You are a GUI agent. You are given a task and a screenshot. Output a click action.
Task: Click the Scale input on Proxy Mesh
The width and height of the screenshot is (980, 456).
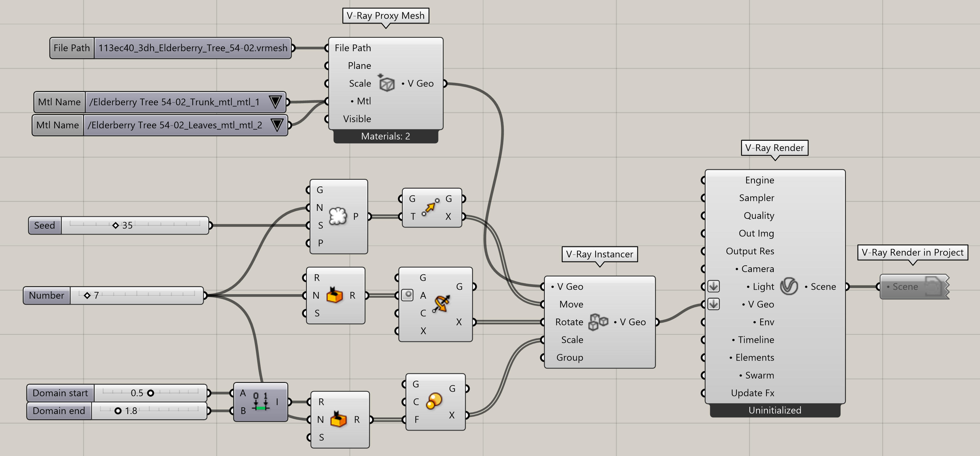pyautogui.click(x=360, y=83)
